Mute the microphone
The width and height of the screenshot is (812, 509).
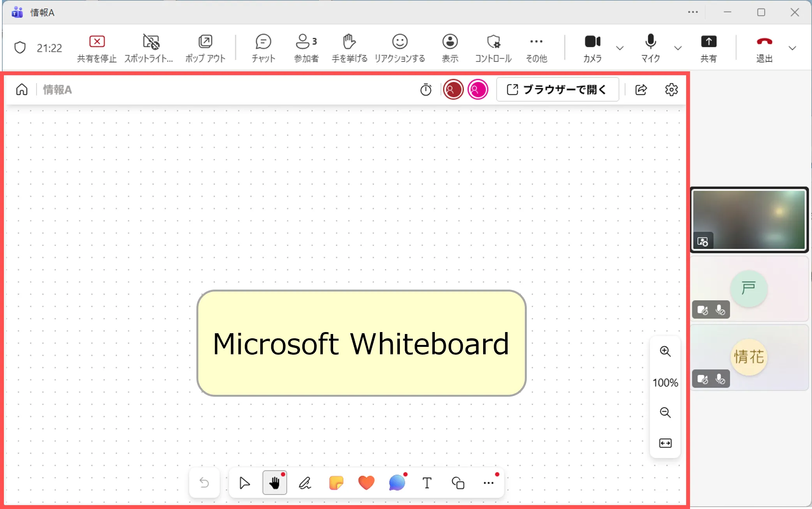pos(650,48)
